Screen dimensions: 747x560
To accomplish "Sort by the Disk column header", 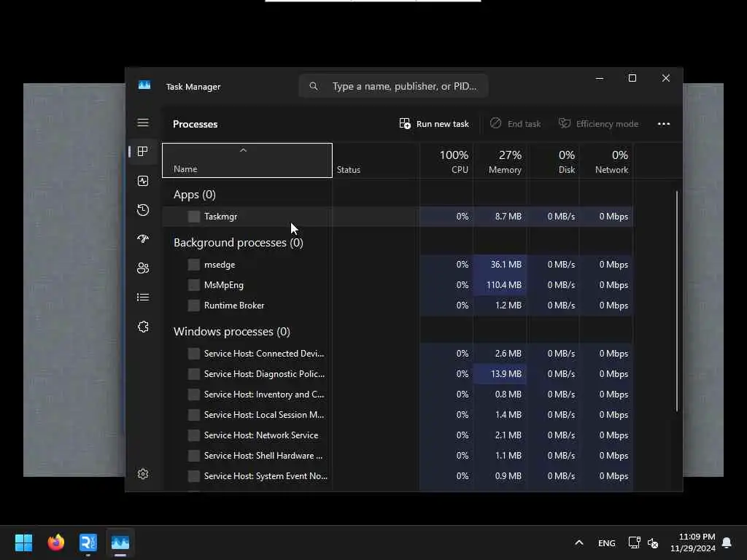I will pyautogui.click(x=553, y=160).
